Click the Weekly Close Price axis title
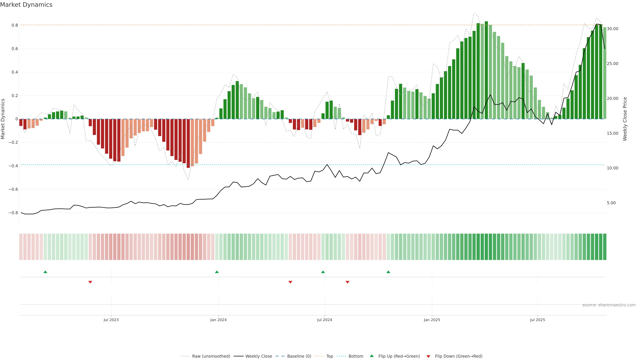The height and width of the screenshot is (362, 644). point(625,119)
